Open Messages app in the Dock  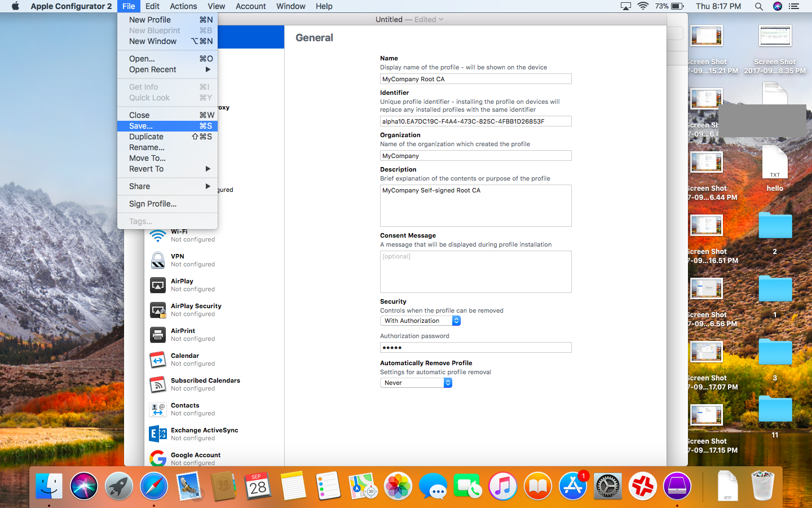[x=433, y=486]
